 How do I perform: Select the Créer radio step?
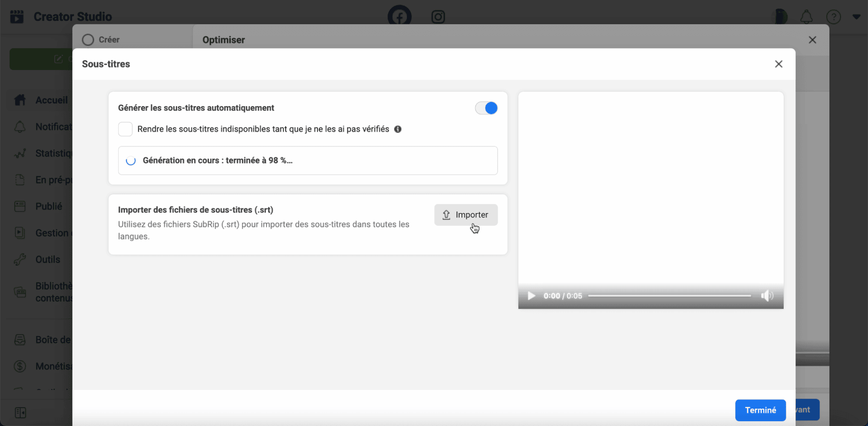tap(88, 40)
